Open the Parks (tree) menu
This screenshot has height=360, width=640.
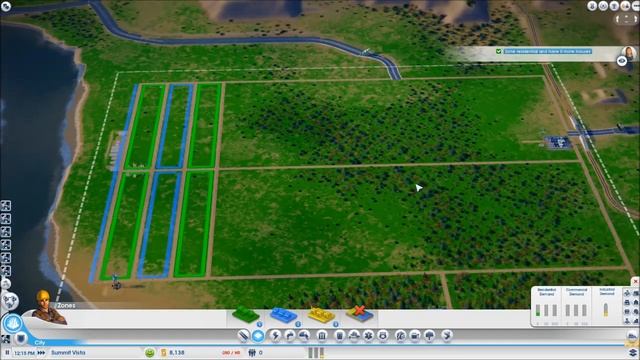pos(429,336)
